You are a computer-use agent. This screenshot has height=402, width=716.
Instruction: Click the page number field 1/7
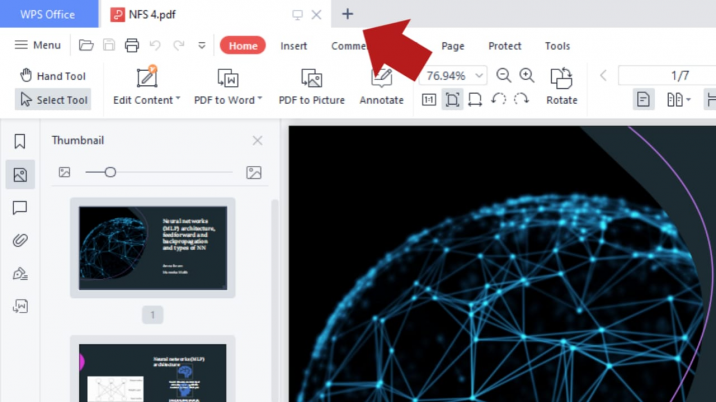(667, 75)
